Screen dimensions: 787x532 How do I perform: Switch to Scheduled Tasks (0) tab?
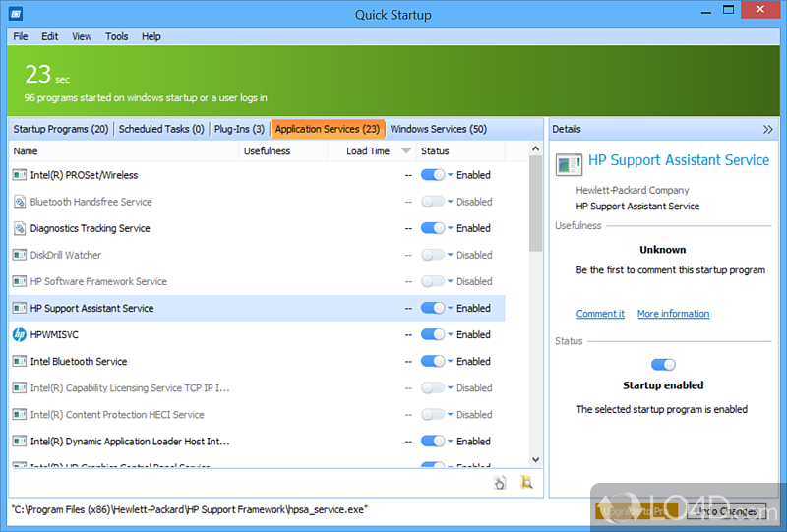161,129
